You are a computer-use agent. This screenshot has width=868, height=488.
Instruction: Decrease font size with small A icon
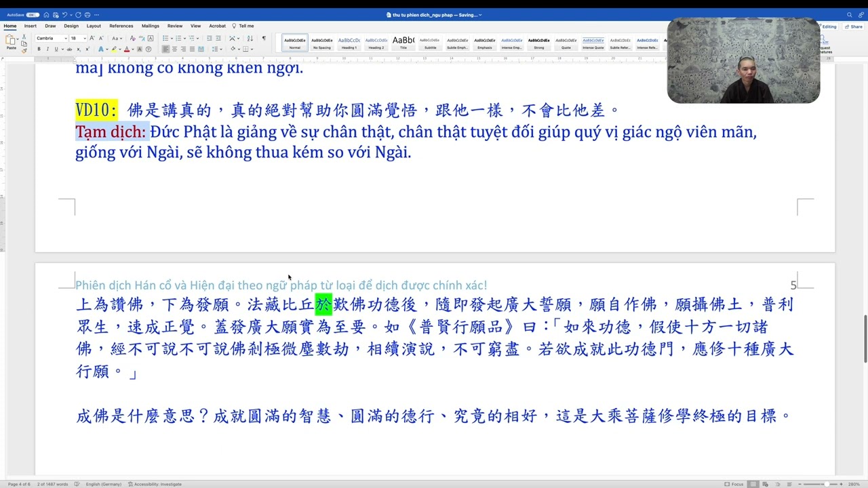[101, 38]
